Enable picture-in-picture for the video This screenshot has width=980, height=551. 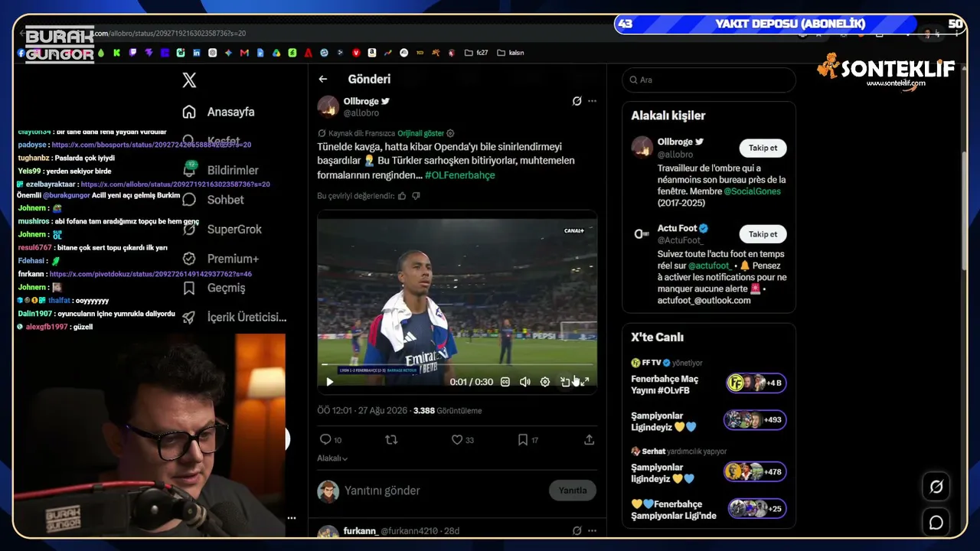tap(565, 382)
